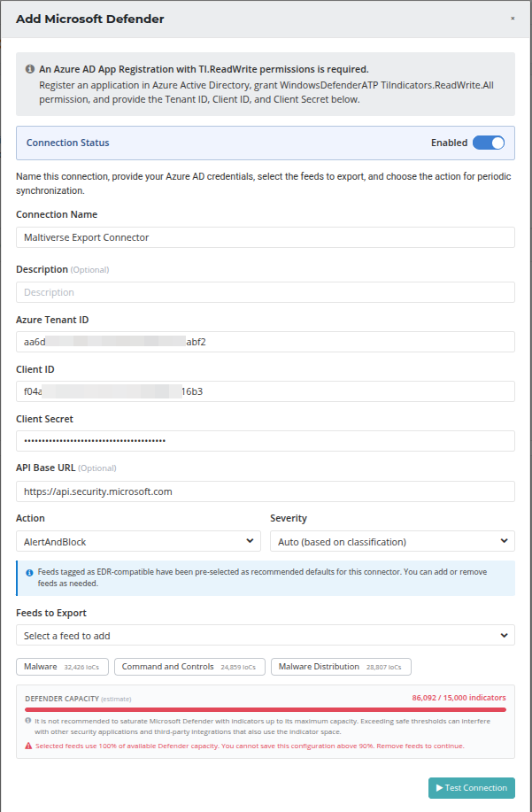Expand the Severity dropdown
532x812 pixels.
click(x=391, y=541)
